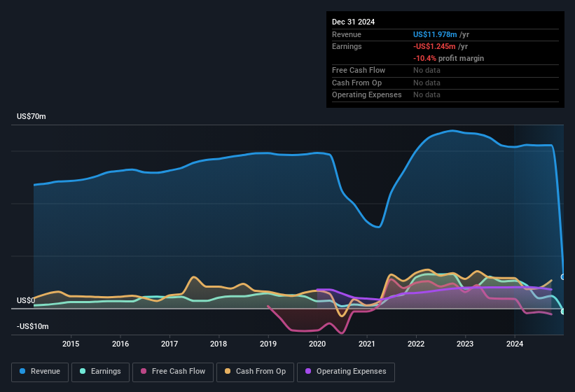Toggle the Operating Expenses legend button
The width and height of the screenshot is (575, 392).
(x=346, y=372)
